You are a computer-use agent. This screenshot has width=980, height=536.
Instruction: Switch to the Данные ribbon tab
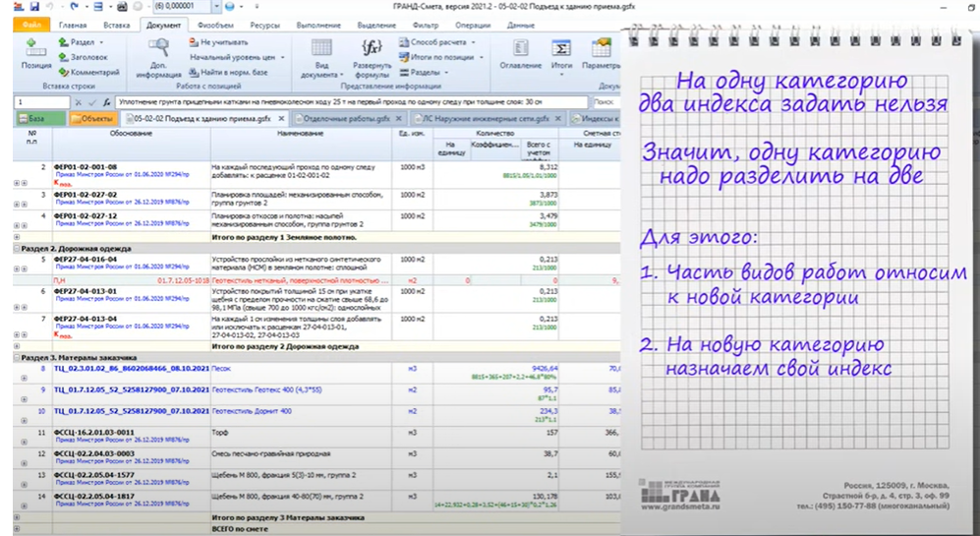pyautogui.click(x=520, y=25)
